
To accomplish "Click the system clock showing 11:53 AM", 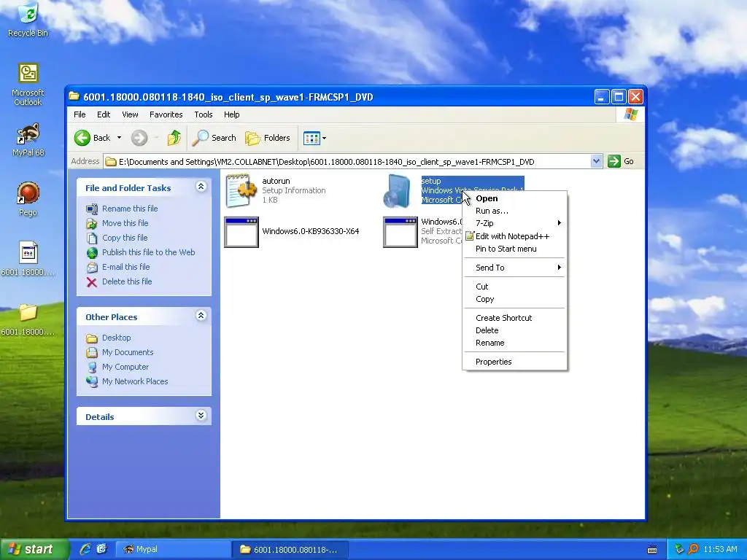I will pyautogui.click(x=720, y=550).
